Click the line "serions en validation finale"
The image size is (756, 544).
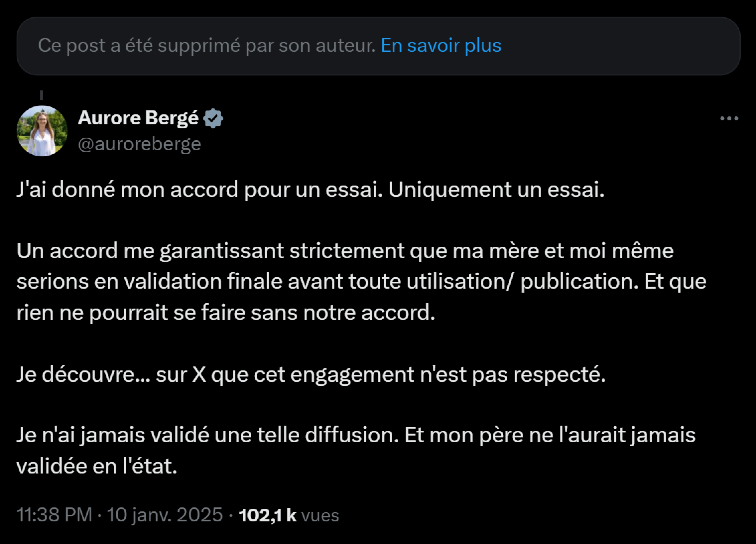[361, 282]
